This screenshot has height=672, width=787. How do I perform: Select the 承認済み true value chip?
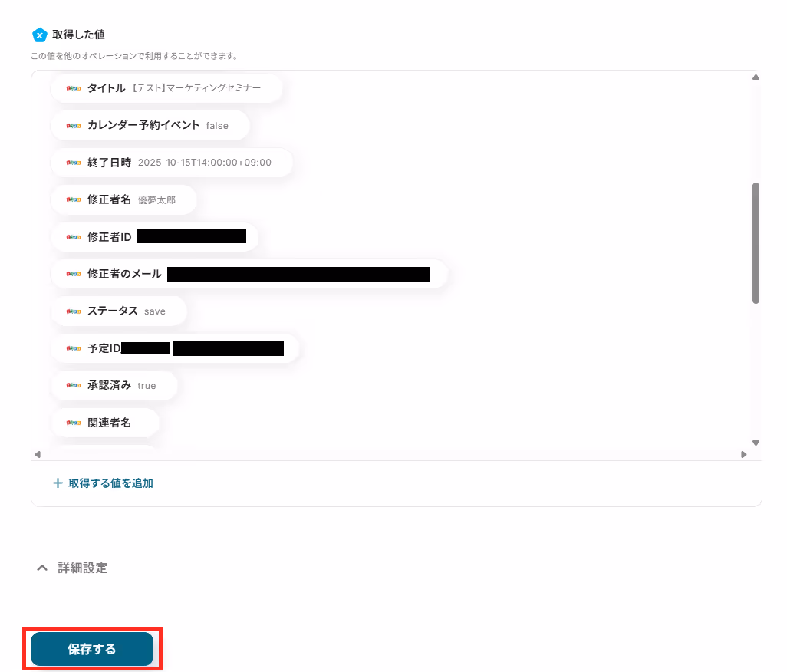point(114,385)
